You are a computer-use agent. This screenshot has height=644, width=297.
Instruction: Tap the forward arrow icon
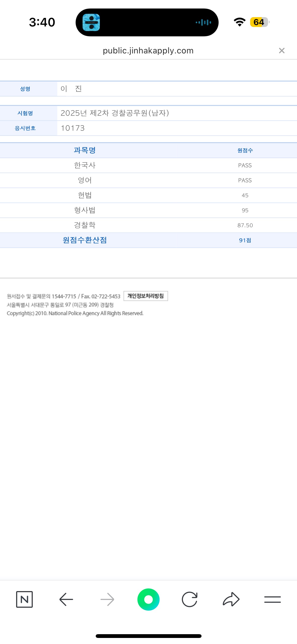pyautogui.click(x=107, y=599)
